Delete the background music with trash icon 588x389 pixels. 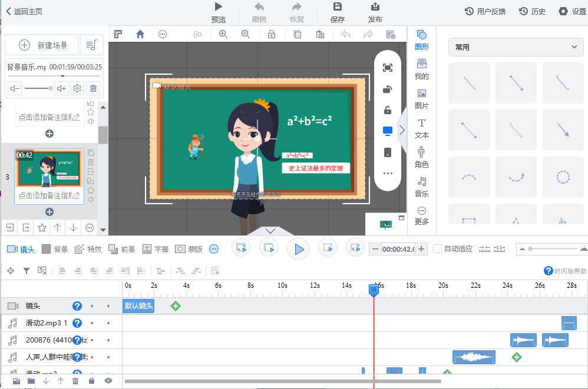click(93, 88)
